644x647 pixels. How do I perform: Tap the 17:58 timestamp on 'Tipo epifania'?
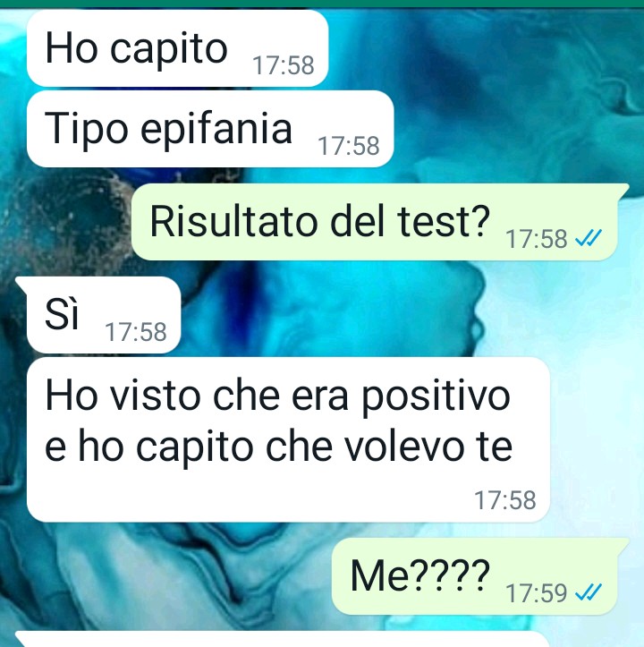(x=349, y=146)
